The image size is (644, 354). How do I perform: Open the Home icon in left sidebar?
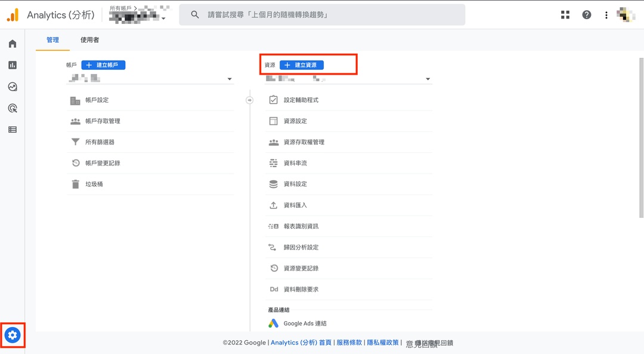tap(13, 44)
